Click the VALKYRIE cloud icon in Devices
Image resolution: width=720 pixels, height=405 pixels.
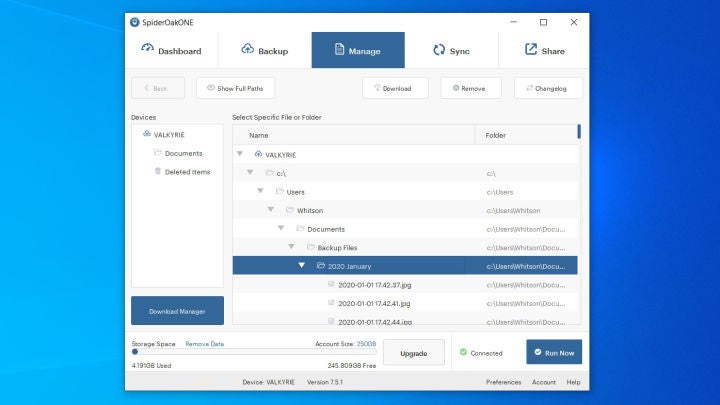147,134
